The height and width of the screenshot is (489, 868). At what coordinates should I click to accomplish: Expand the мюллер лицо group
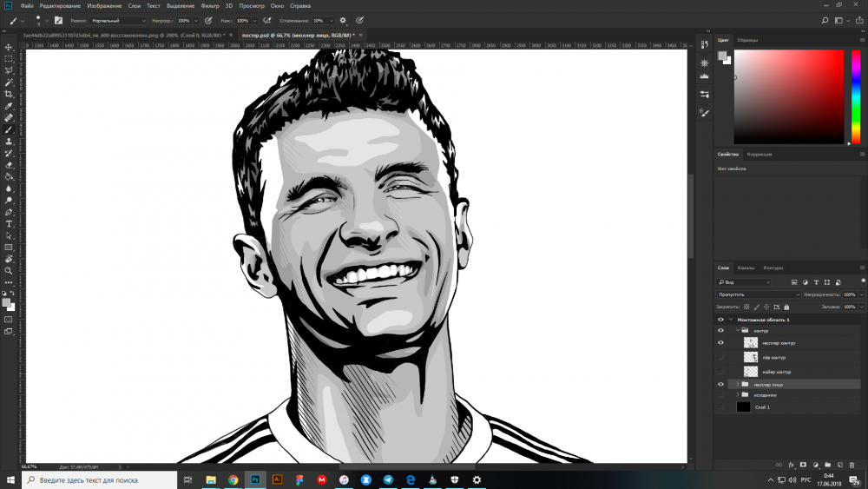coord(738,384)
